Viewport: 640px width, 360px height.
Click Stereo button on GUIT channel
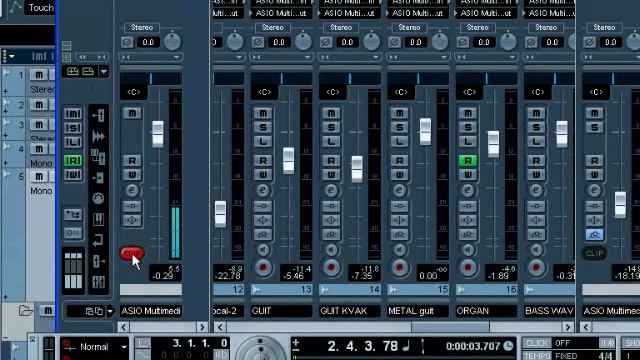pyautogui.click(x=273, y=27)
